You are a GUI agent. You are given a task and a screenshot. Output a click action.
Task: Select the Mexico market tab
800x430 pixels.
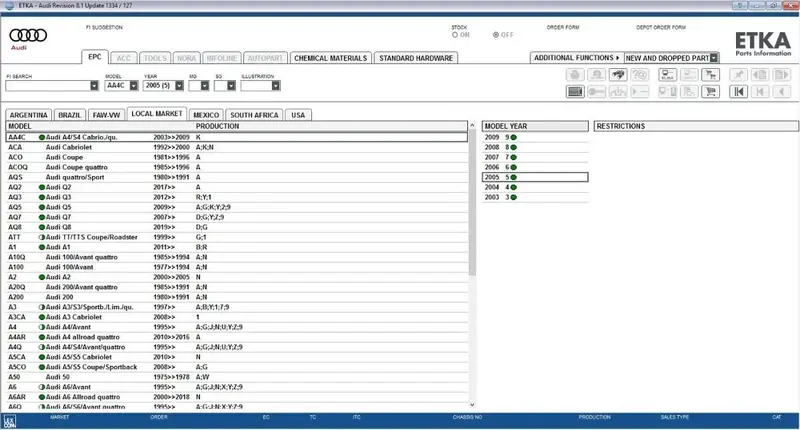coord(206,115)
